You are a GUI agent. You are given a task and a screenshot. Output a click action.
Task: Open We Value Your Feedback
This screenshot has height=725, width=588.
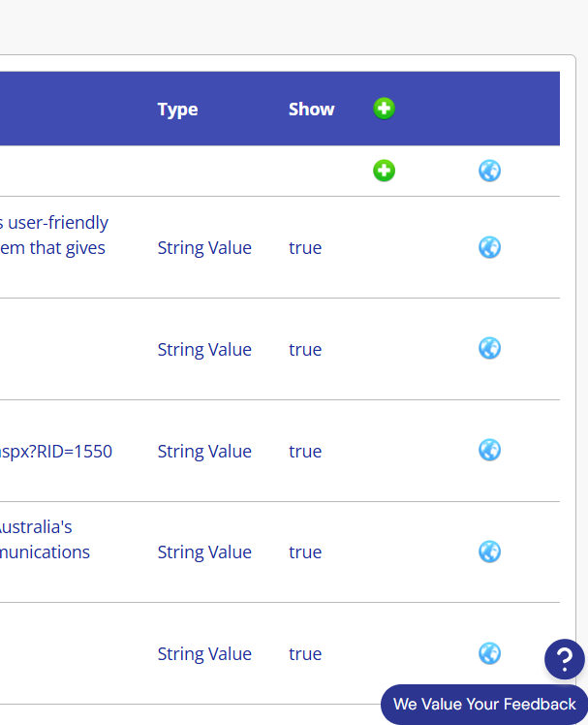[484, 705]
